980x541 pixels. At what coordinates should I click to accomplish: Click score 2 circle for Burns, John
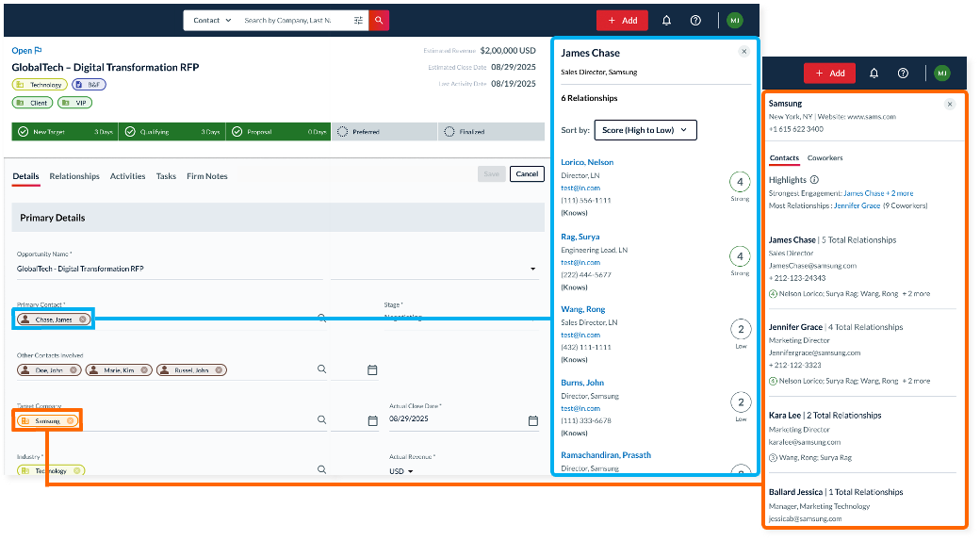tap(741, 402)
